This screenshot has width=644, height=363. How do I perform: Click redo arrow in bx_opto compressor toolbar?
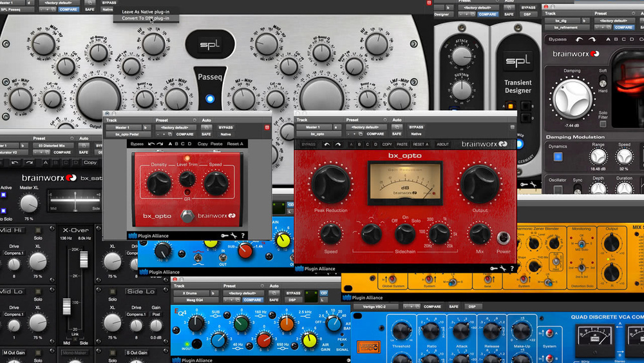point(337,144)
